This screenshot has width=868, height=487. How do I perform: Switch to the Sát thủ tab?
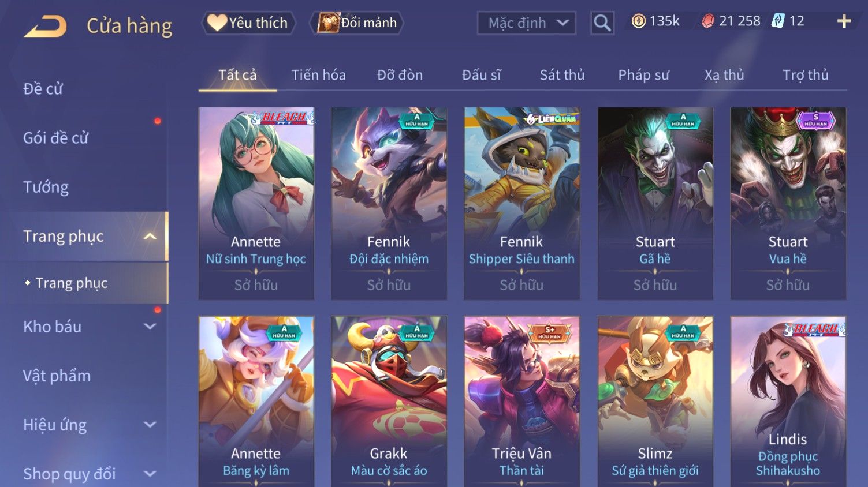pos(562,75)
